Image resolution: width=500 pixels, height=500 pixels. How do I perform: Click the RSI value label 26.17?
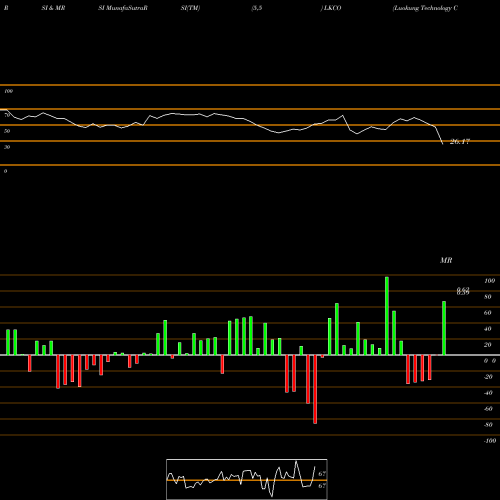point(459,142)
